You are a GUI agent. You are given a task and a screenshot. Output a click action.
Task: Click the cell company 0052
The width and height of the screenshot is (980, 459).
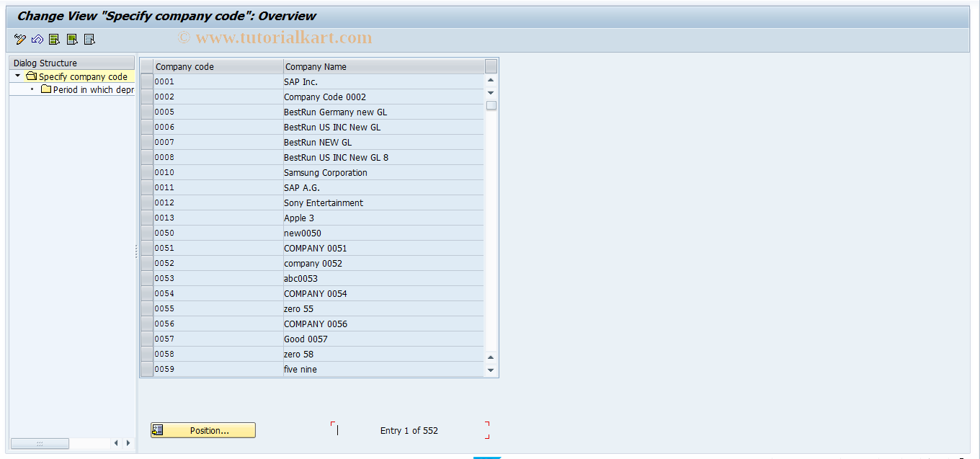coord(383,263)
